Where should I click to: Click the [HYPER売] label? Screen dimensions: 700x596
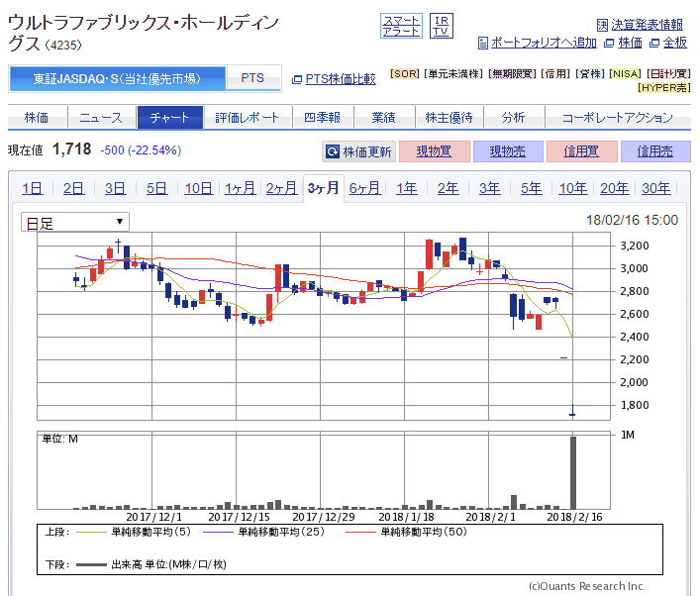click(663, 87)
